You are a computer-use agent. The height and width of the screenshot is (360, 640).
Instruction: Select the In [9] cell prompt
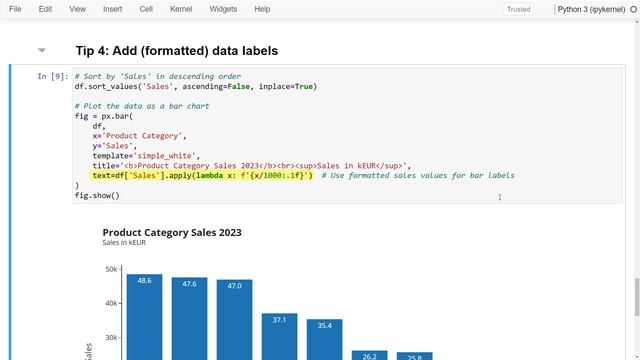53,76
